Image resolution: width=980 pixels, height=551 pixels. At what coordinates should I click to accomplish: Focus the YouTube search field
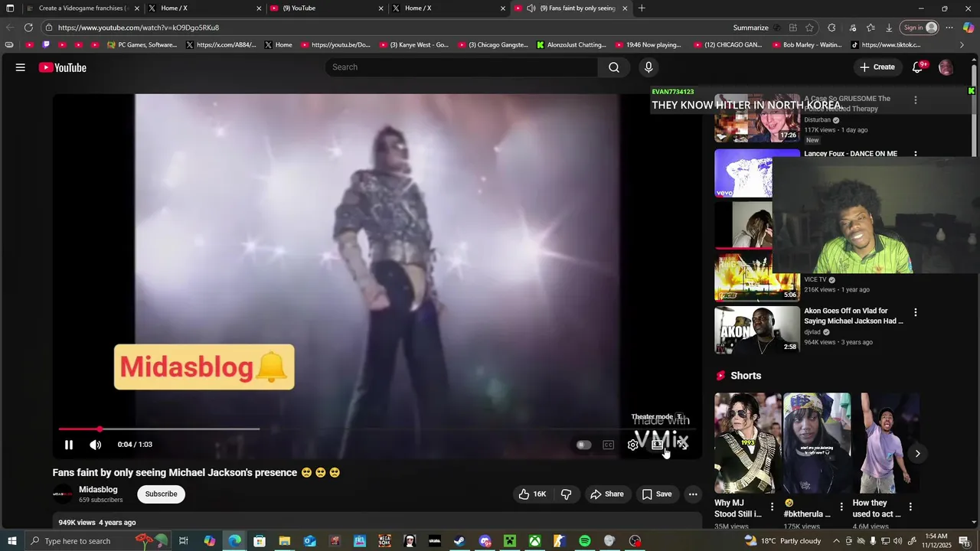462,67
